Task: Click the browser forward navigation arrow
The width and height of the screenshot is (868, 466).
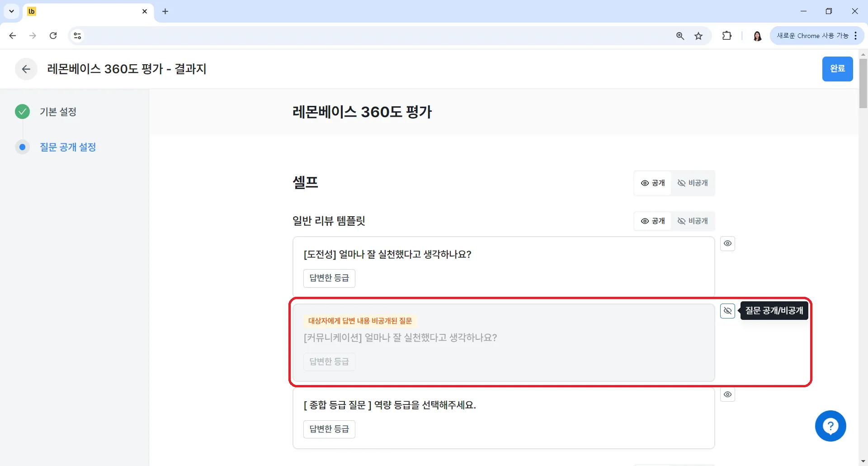Action: tap(33, 36)
